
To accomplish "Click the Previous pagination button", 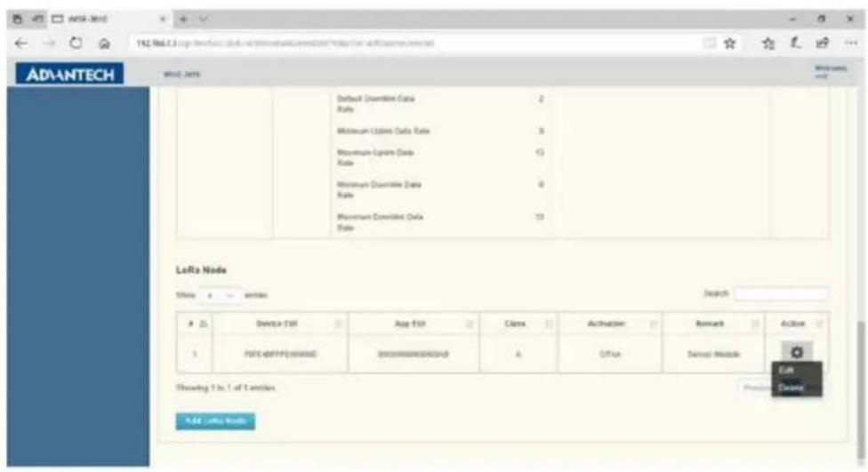I will point(755,388).
